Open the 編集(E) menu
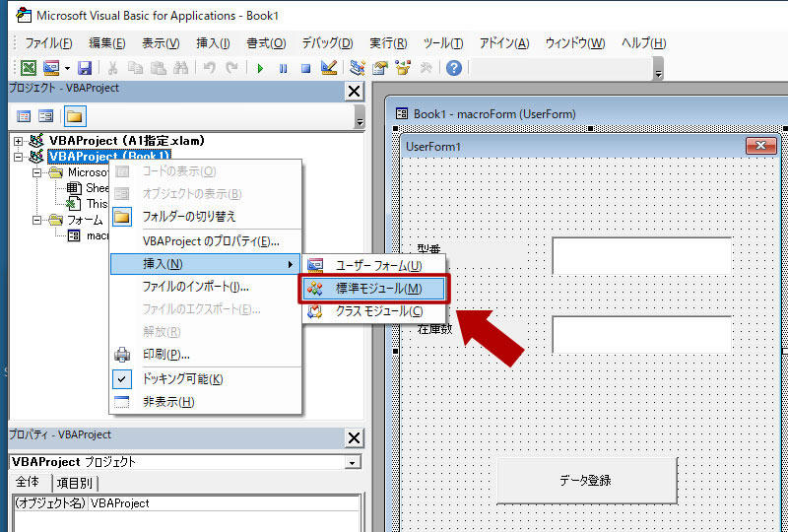This screenshot has height=532, width=788. click(x=107, y=43)
